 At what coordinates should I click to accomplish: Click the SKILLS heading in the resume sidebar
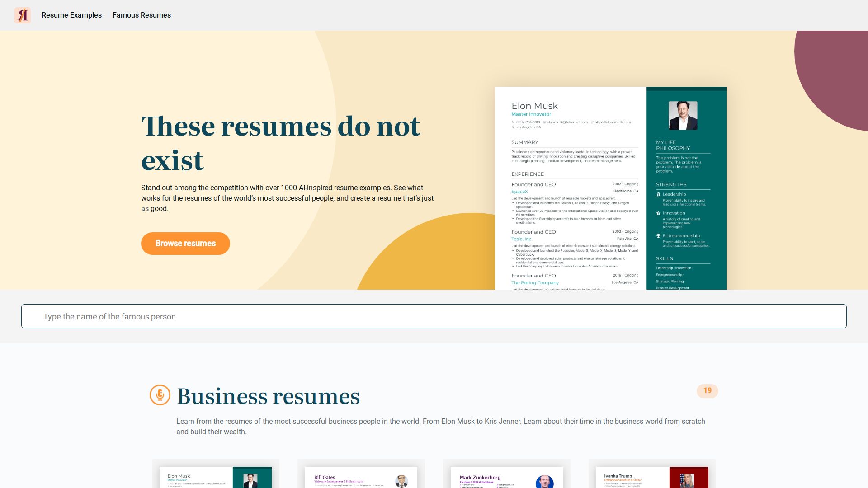point(665,258)
